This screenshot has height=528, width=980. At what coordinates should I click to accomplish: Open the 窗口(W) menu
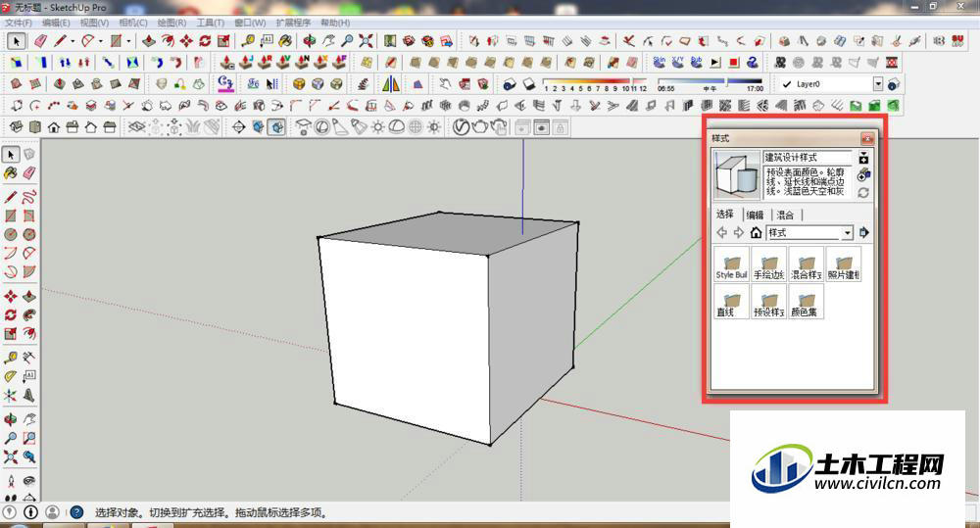tap(250, 23)
